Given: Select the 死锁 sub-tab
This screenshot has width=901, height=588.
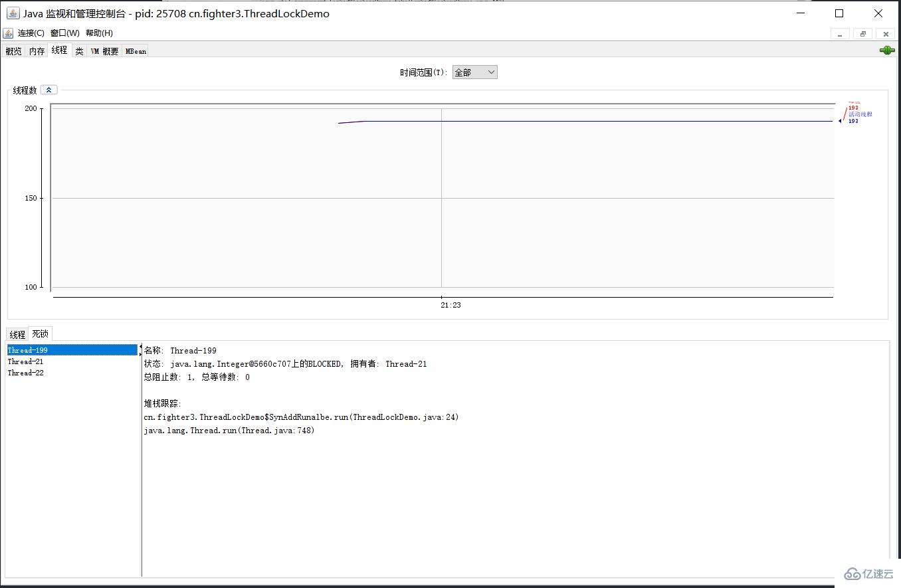Looking at the screenshot, I should (40, 334).
